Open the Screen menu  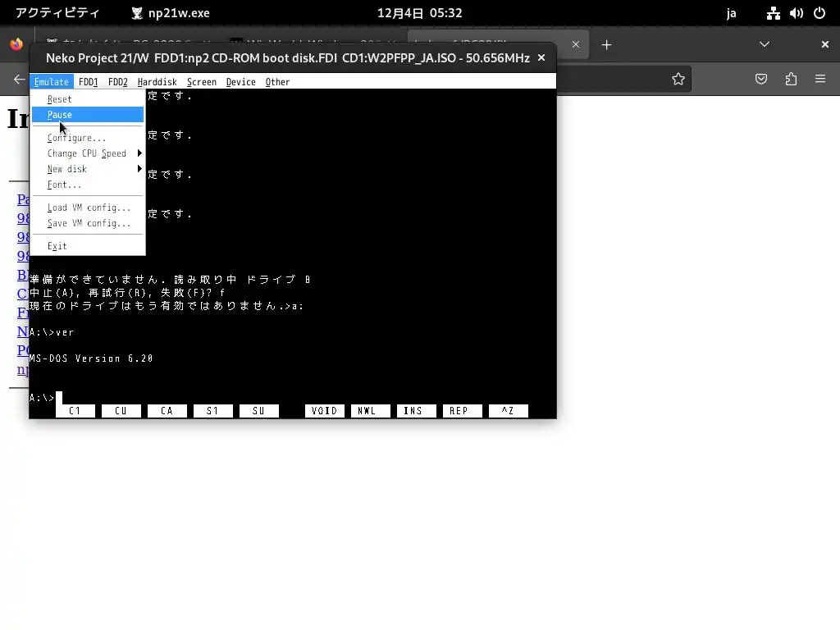pos(202,82)
